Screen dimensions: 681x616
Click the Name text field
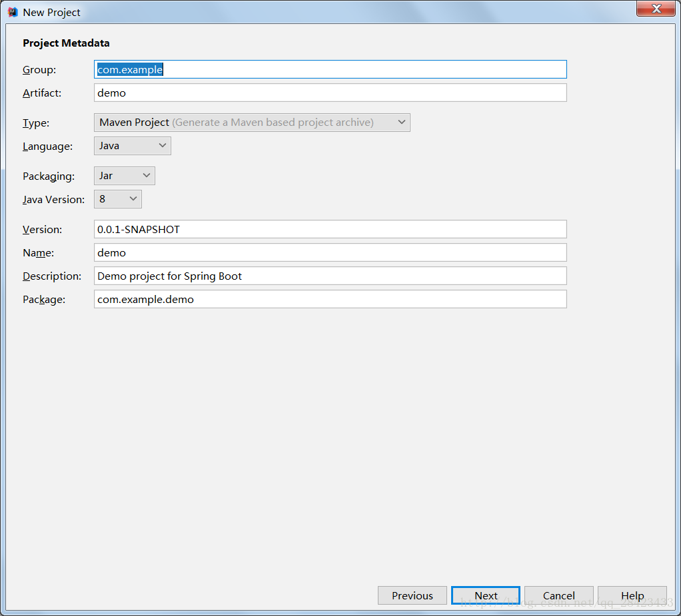pyautogui.click(x=330, y=252)
